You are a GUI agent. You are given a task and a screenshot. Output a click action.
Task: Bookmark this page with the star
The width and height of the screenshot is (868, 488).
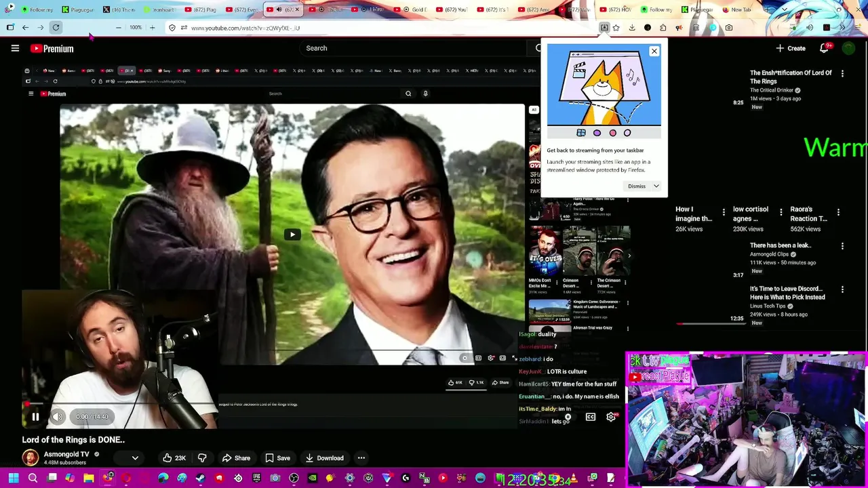[x=616, y=28]
